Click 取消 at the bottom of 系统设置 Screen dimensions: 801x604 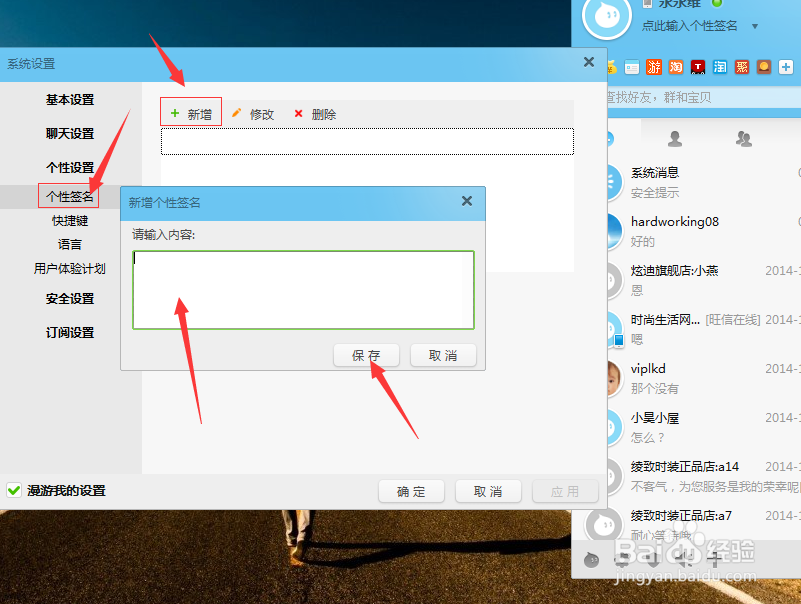488,491
